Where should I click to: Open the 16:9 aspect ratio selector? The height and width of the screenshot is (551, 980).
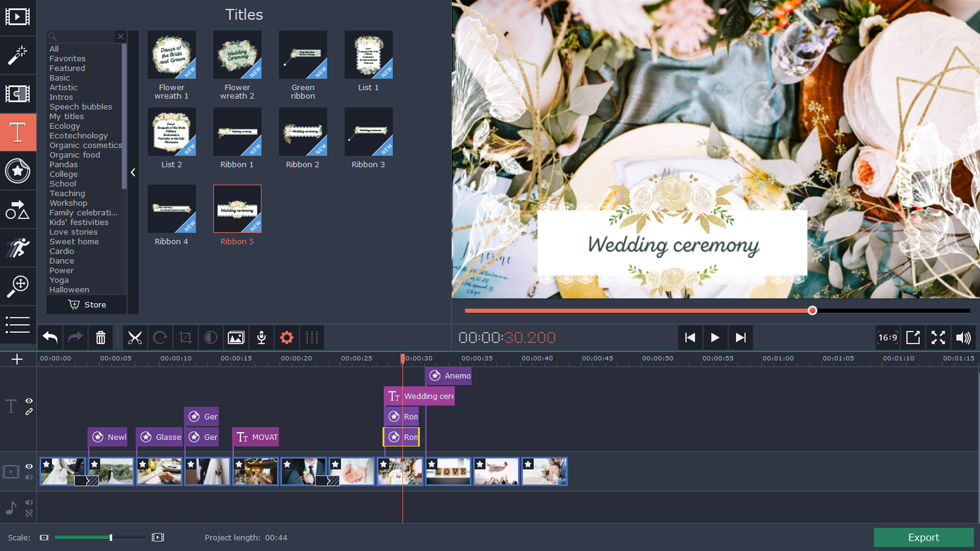pyautogui.click(x=887, y=337)
